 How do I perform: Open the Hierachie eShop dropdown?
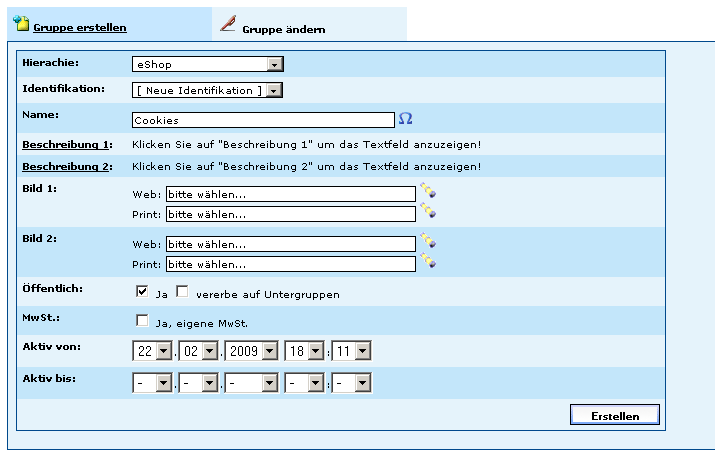(207, 64)
